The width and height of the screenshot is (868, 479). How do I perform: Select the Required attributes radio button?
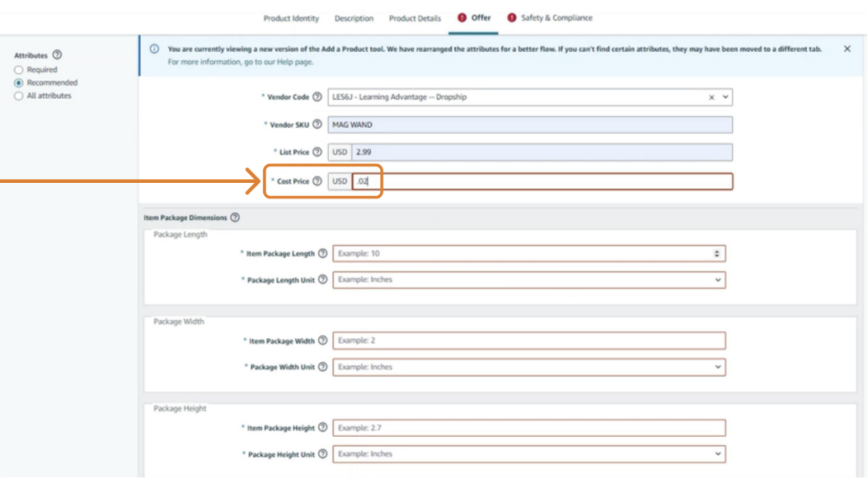19,69
